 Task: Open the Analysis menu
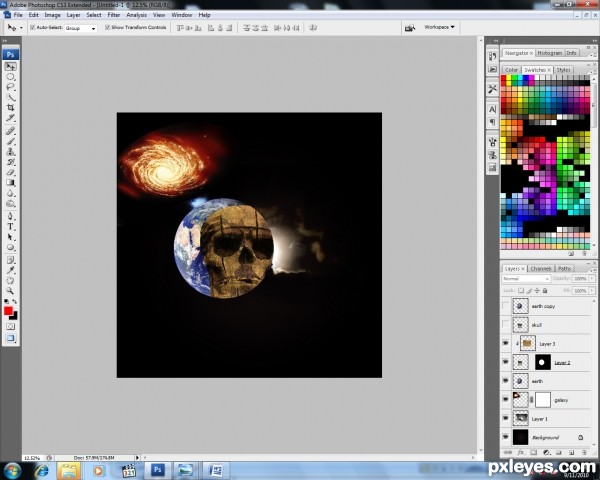(137, 15)
